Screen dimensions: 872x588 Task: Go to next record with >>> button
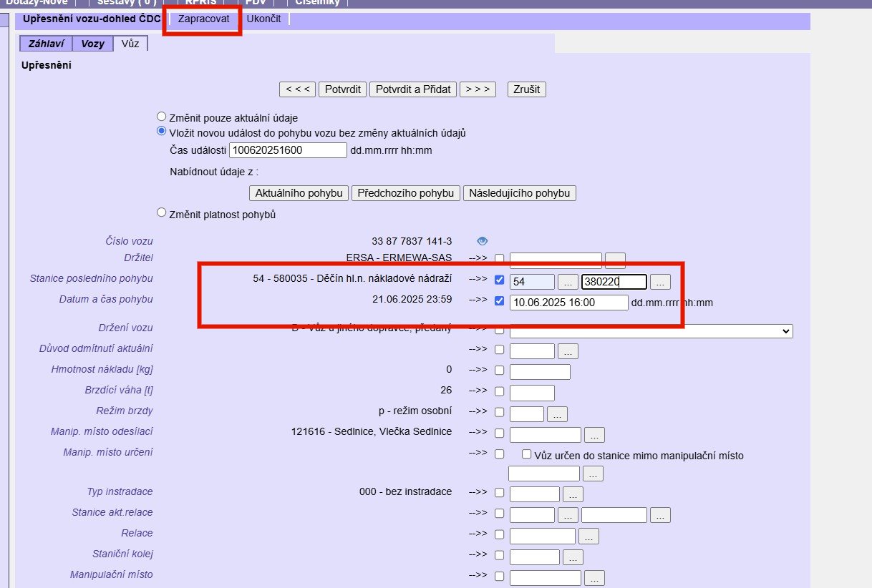(478, 89)
